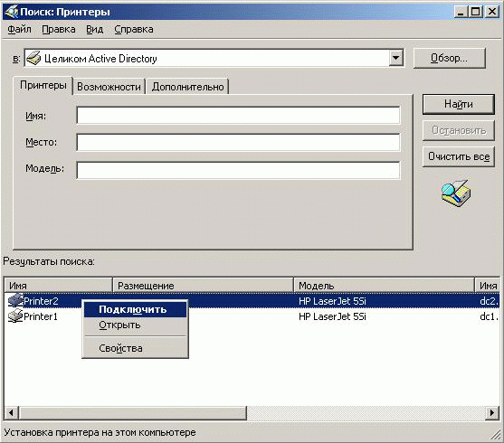Open the Вид menu
Screen dimensions: 504x443
click(94, 29)
